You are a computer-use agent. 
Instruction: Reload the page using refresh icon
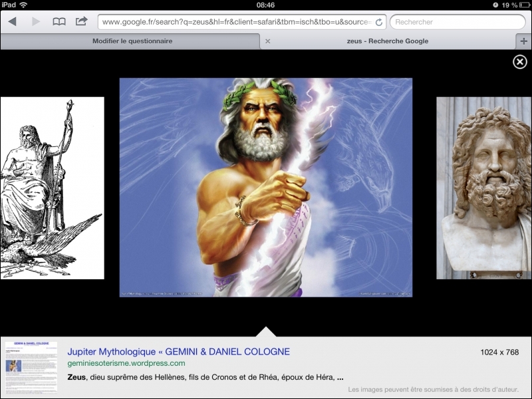click(x=378, y=22)
